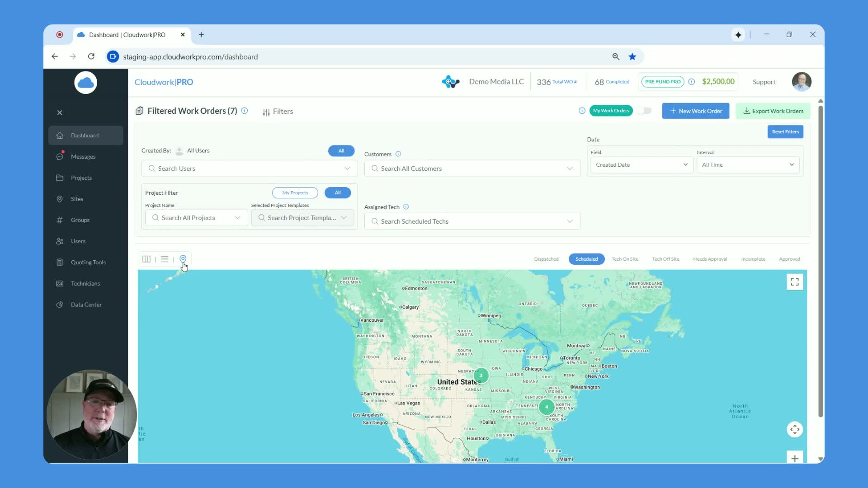
Task: Click the info icon beside Customers
Action: [398, 154]
